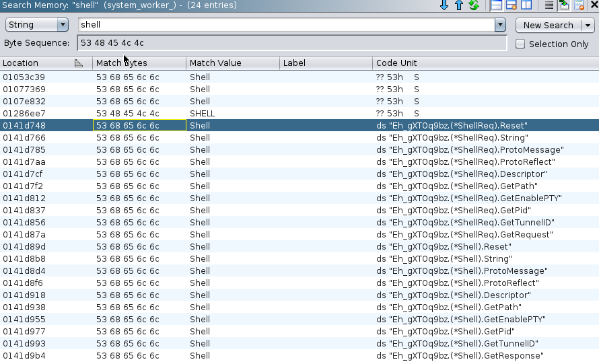Select the (*Shell).Reset code unit row
This screenshot has width=599, height=364.
click(x=299, y=247)
